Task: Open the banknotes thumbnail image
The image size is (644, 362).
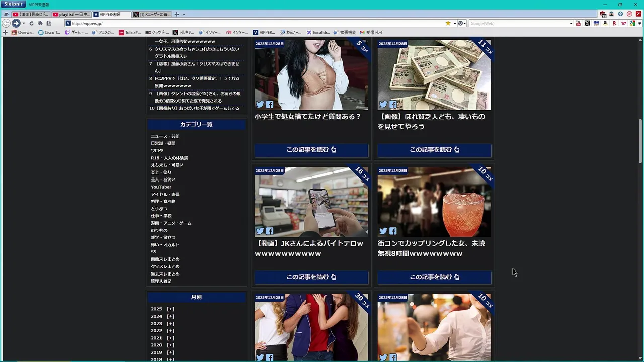Action: click(x=434, y=74)
